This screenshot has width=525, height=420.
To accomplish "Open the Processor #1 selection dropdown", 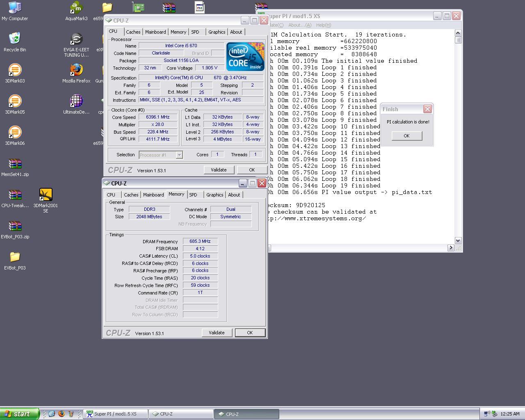I will click(179, 155).
